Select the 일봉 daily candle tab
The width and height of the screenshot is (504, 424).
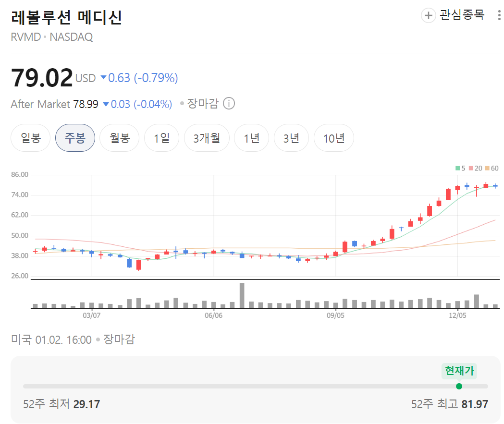click(31, 138)
